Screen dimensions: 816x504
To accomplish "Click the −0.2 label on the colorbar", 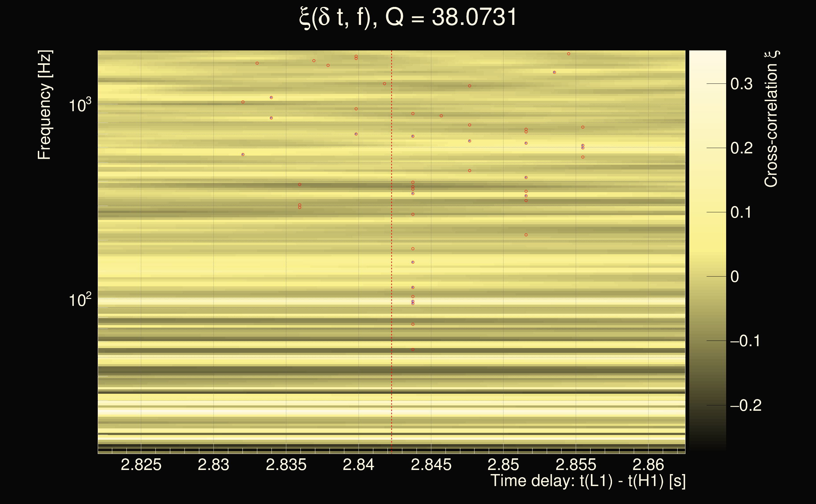I will (746, 405).
